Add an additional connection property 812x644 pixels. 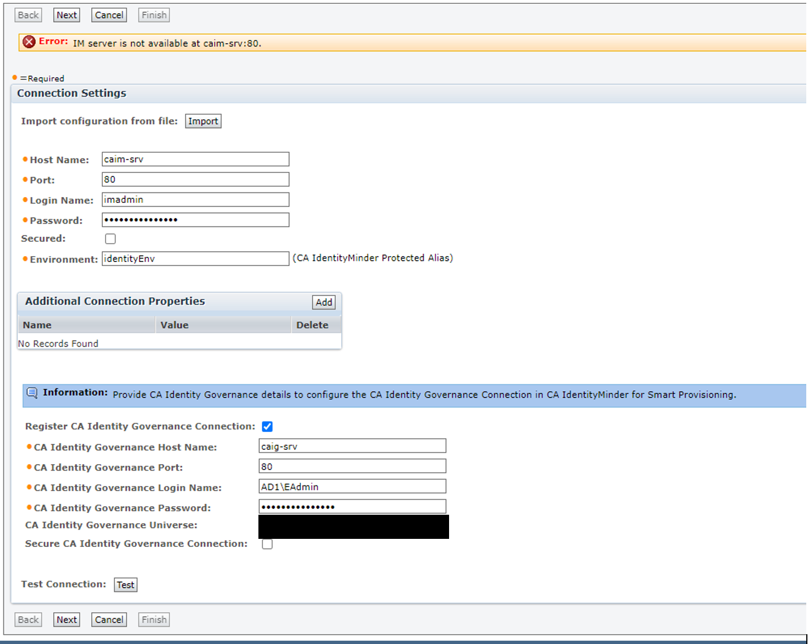tap(324, 302)
